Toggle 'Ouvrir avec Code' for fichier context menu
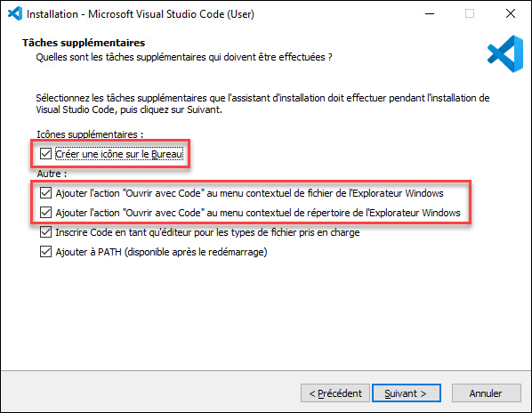 45,193
